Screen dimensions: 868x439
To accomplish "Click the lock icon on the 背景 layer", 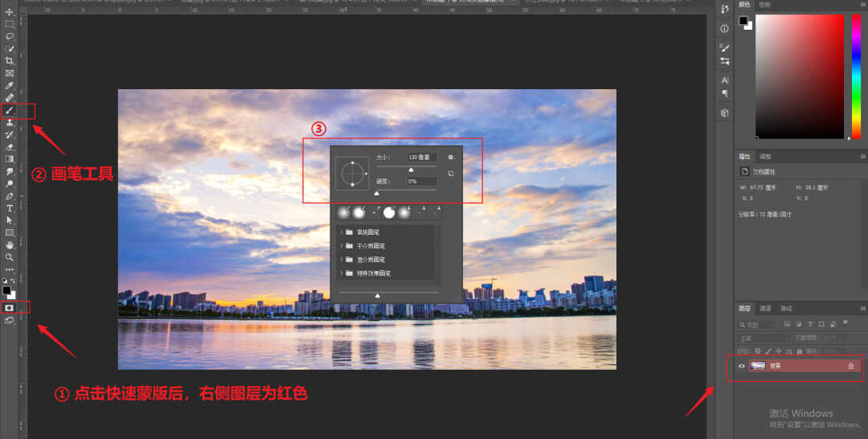I will point(850,366).
